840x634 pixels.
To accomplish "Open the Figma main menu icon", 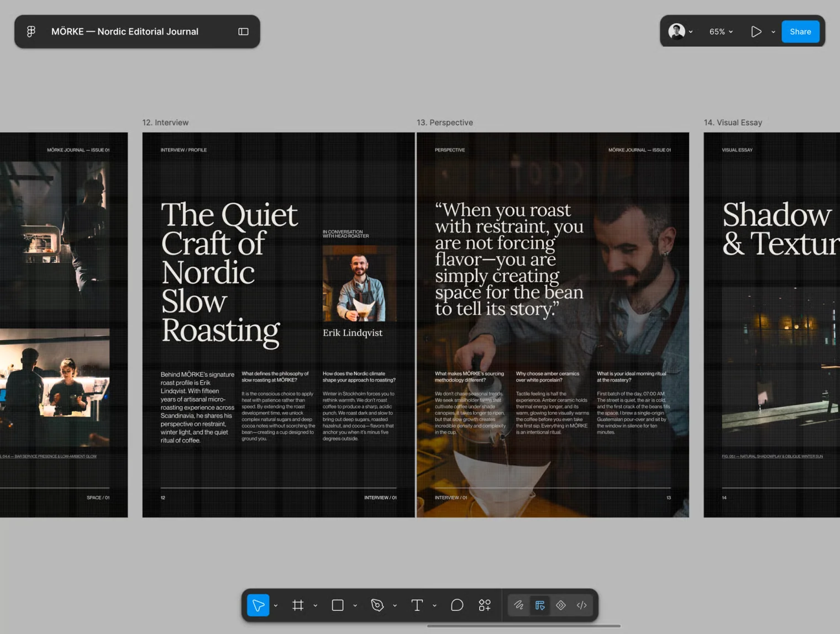I will [31, 31].
